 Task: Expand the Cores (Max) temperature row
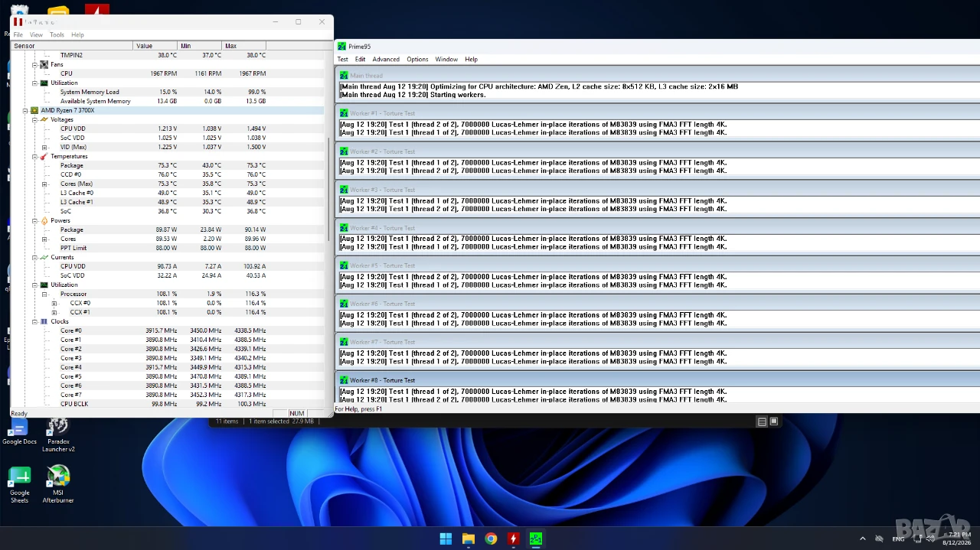pos(44,184)
